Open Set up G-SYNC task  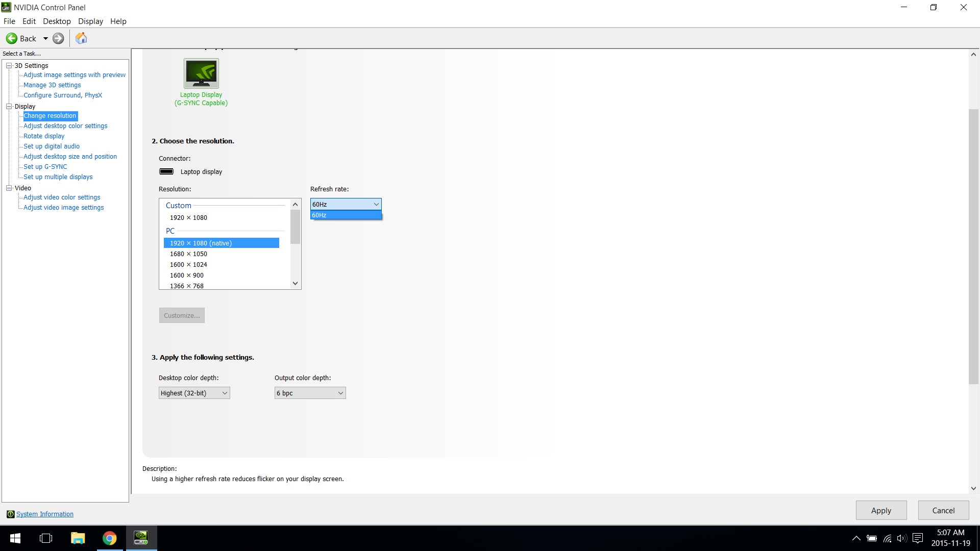(45, 166)
